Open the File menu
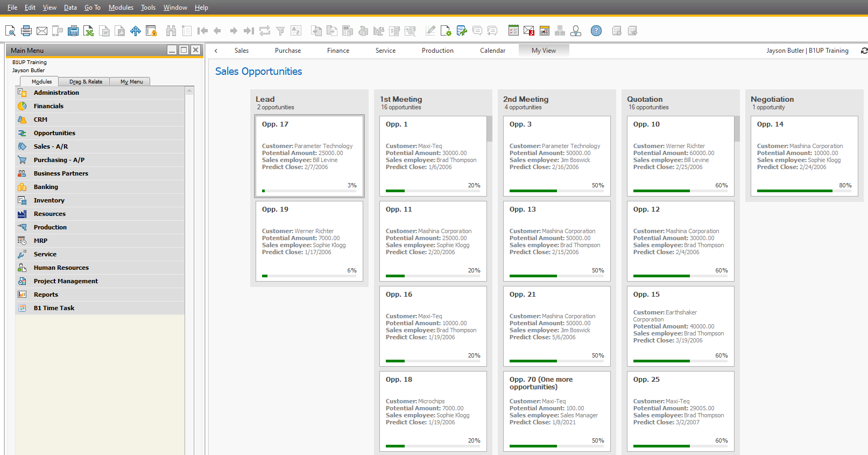Image resolution: width=868 pixels, height=455 pixels. [x=12, y=8]
